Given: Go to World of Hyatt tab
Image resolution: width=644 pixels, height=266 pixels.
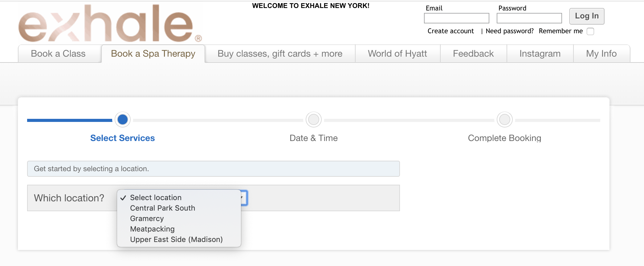Looking at the screenshot, I should click(397, 54).
